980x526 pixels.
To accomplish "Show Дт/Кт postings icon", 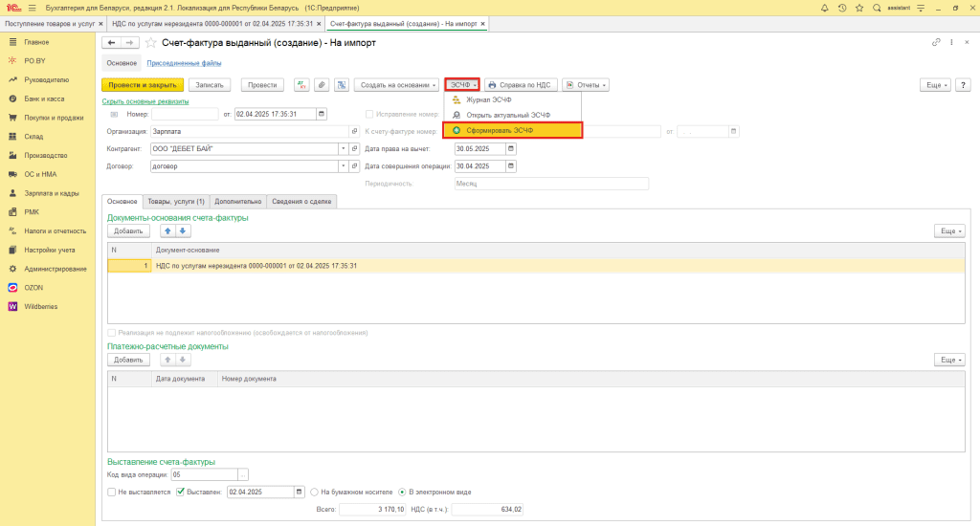I will click(301, 85).
